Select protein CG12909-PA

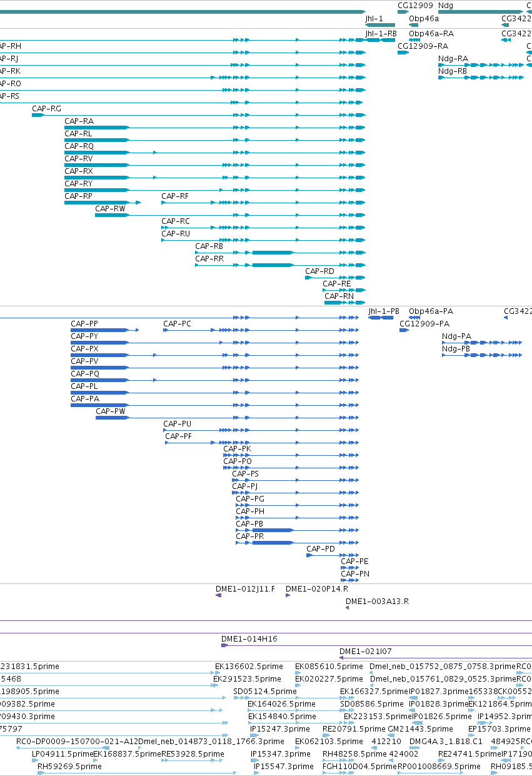point(424,323)
